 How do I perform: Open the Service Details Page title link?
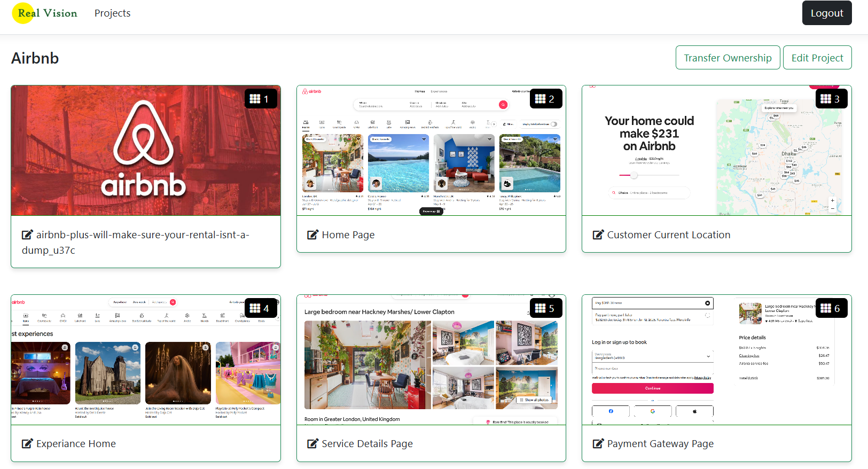367,443
